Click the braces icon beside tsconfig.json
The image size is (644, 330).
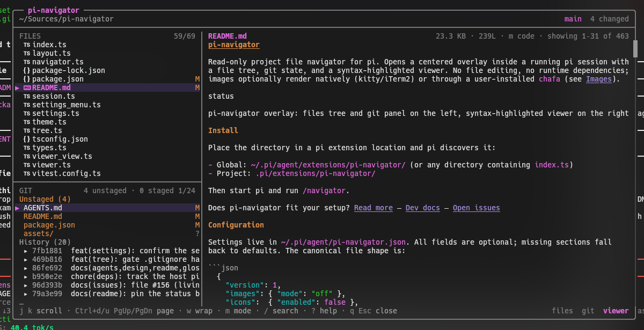pos(27,140)
